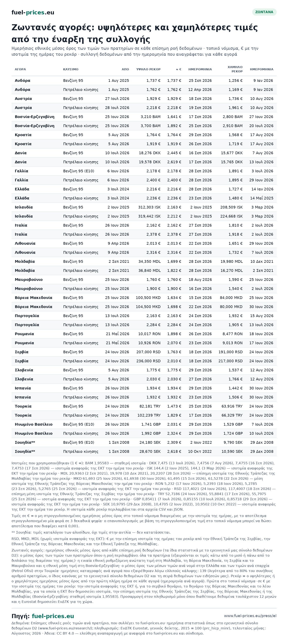The image size is (288, 644).
Task: Click Δανία petrol high record 18,276 DKK
Action: tap(150, 153)
